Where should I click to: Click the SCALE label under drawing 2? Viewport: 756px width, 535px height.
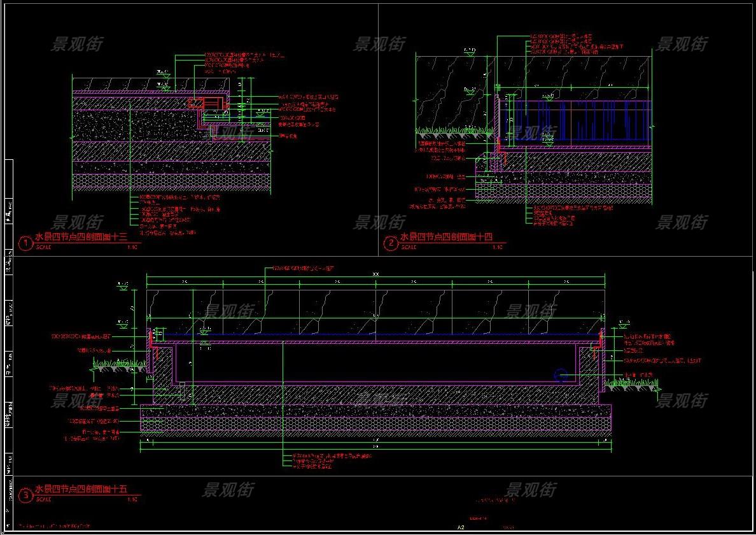[409, 246]
